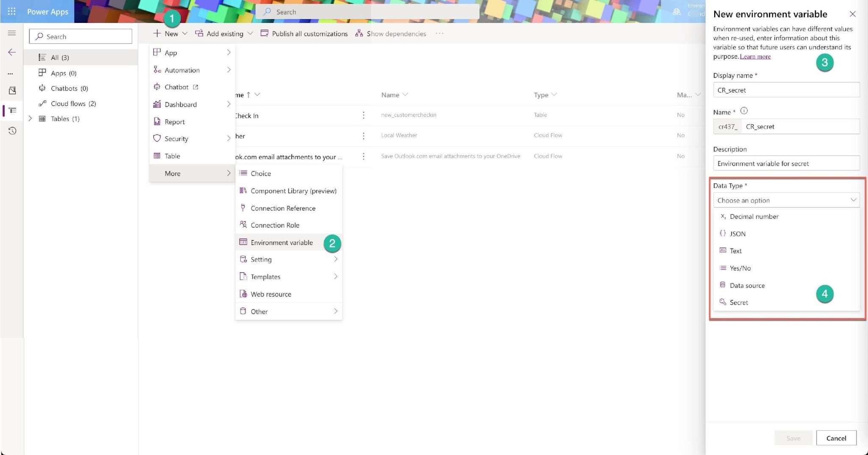
Task: Select Component Library (preview)
Action: (289, 191)
